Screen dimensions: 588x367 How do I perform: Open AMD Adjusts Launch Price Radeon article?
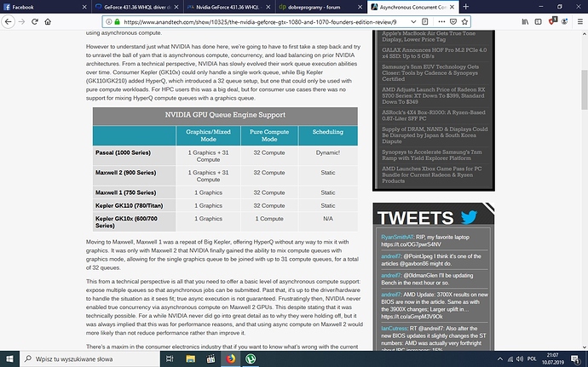(x=434, y=95)
